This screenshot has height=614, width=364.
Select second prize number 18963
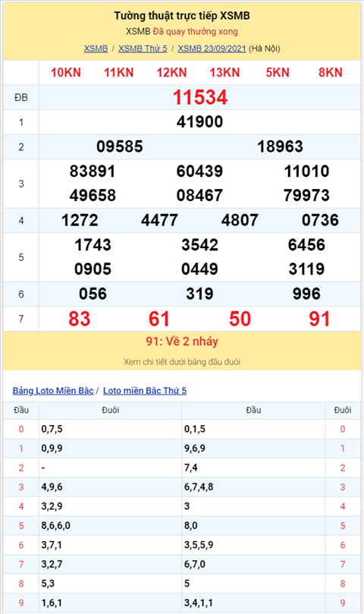[x=280, y=146]
